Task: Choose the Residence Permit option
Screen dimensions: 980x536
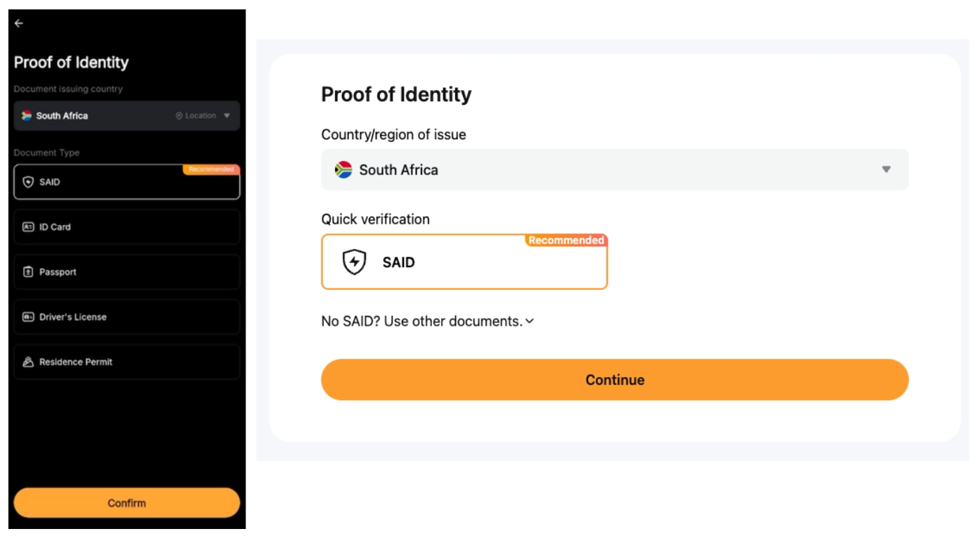Action: (x=127, y=362)
